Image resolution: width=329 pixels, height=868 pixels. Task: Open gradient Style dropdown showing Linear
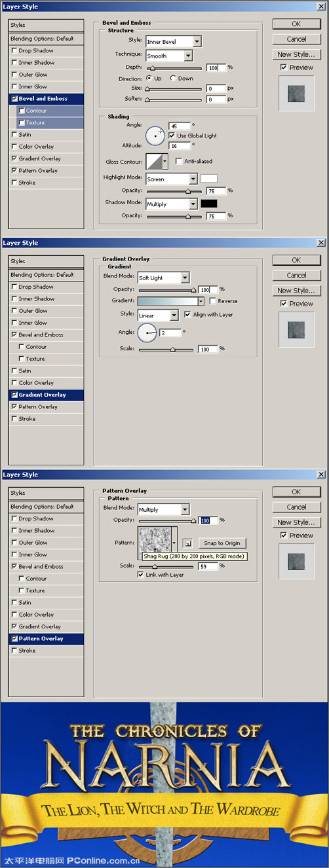point(158,315)
